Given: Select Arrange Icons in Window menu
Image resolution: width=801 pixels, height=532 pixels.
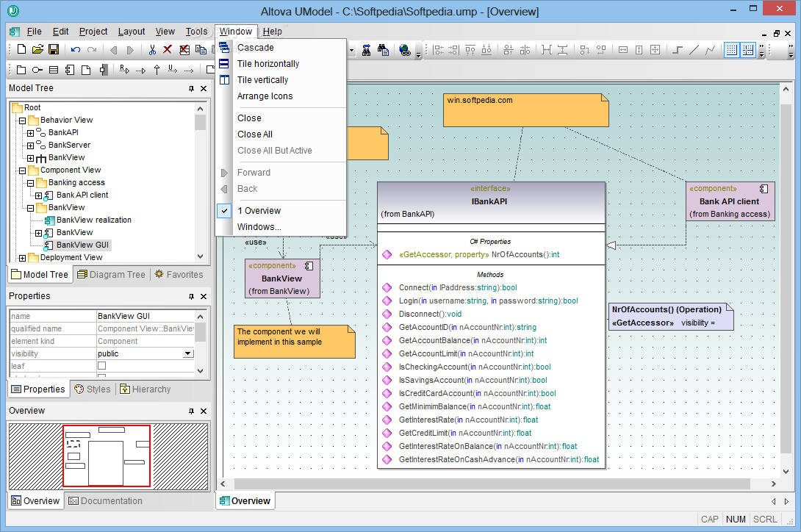Looking at the screenshot, I should click(x=281, y=96).
